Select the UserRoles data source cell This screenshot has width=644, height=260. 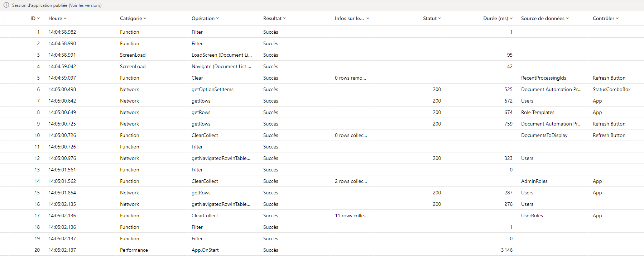(532, 216)
